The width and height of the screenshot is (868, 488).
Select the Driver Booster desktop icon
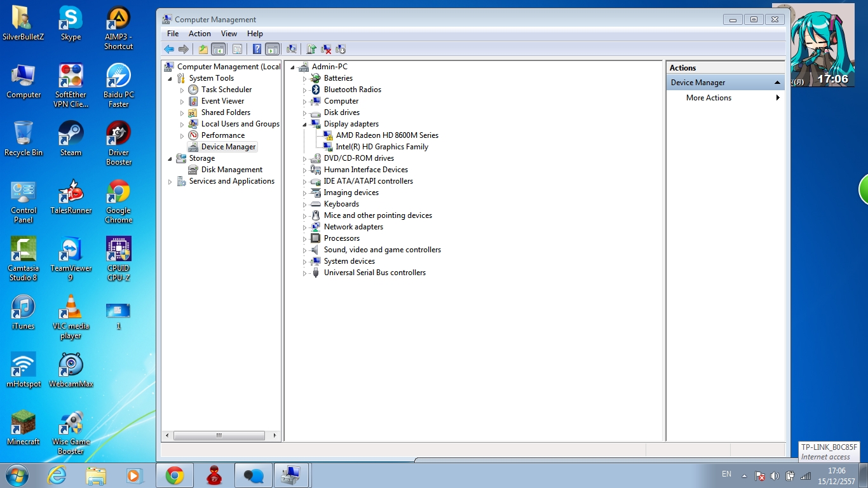tap(119, 143)
